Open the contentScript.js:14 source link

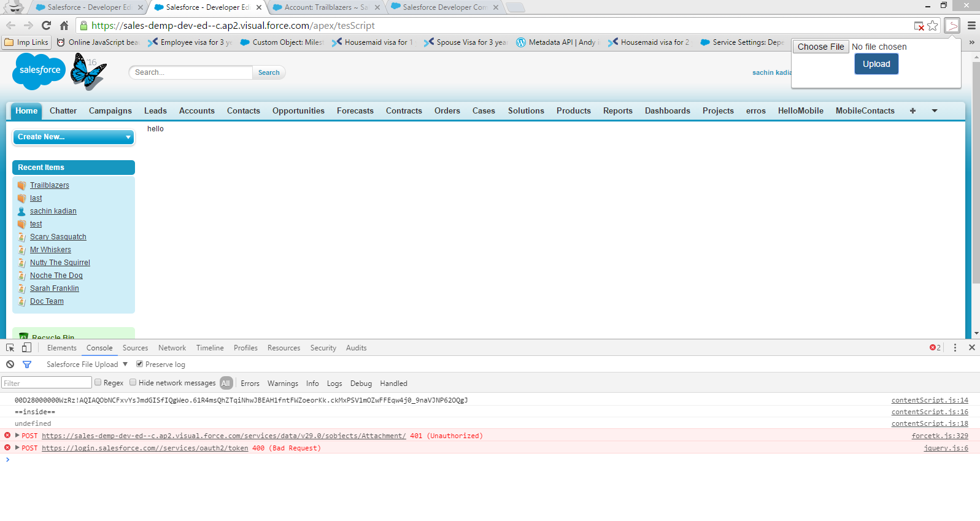tap(930, 400)
